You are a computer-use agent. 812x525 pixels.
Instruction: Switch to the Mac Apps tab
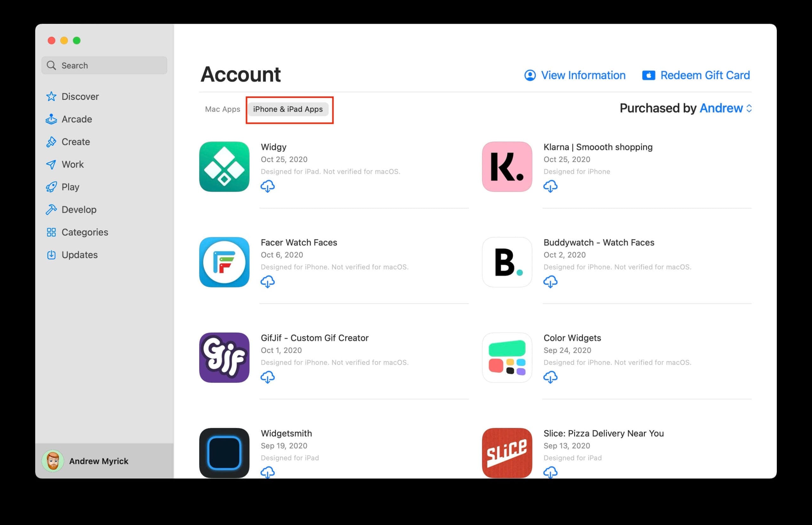coord(222,109)
